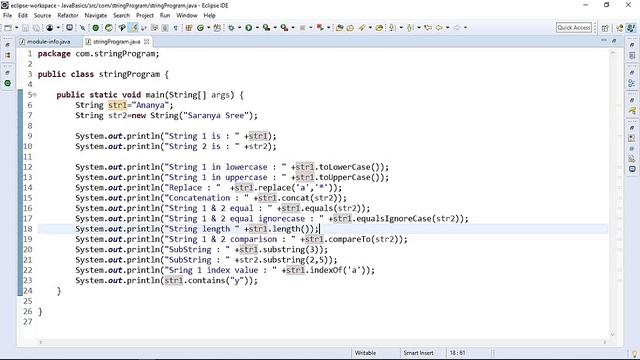Open dropdown arrow next to External Tools icon
The width and height of the screenshot is (640, 360).
pos(293,28)
